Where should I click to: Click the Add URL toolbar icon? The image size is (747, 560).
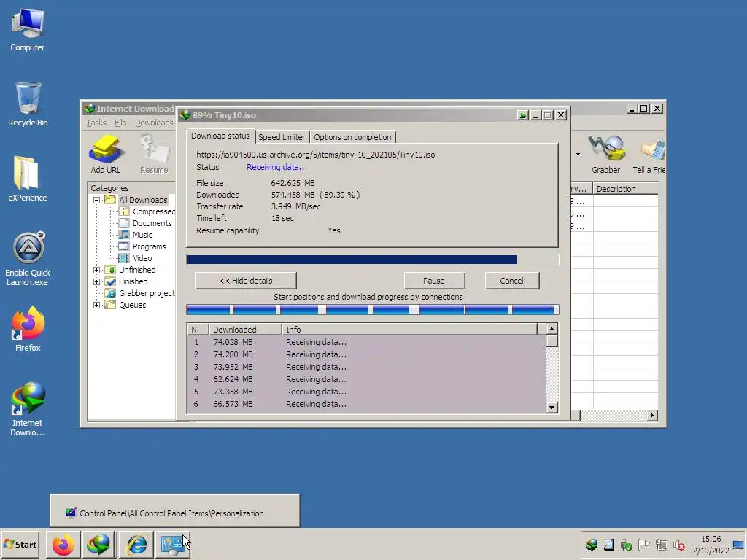[x=106, y=154]
